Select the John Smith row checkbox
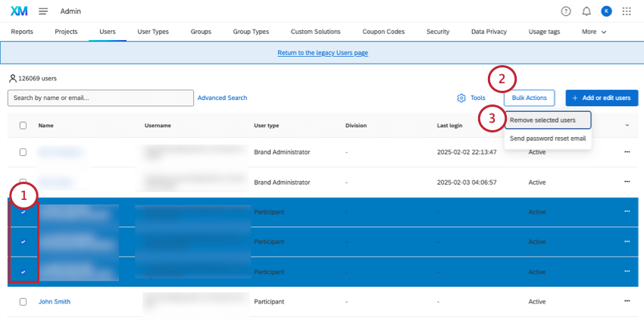 click(23, 301)
